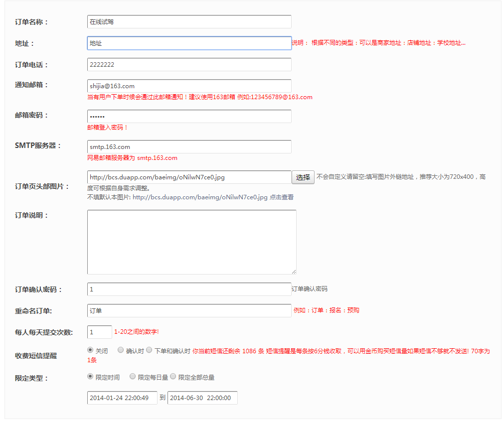Focus the 订单确认密码 input field
The height and width of the screenshot is (421, 504).
(x=189, y=289)
